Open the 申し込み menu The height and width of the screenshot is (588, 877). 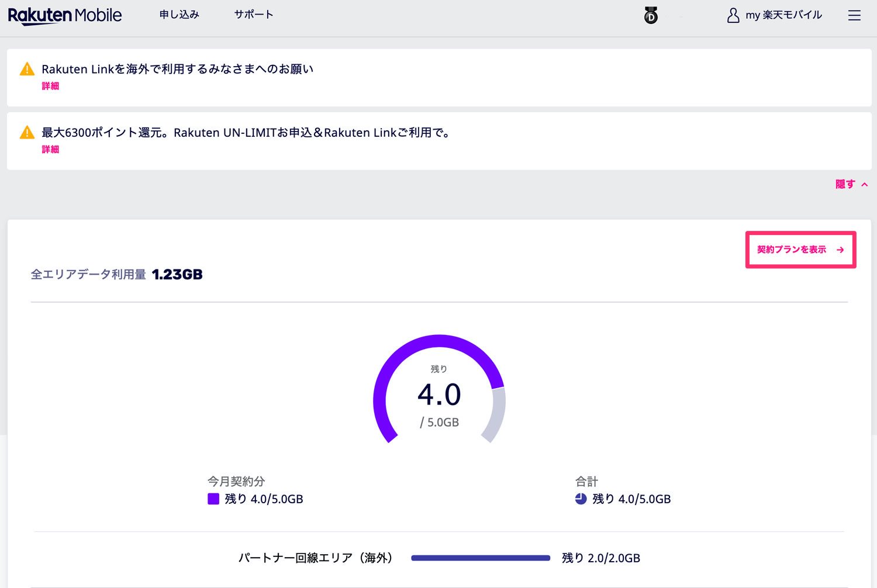[179, 15]
